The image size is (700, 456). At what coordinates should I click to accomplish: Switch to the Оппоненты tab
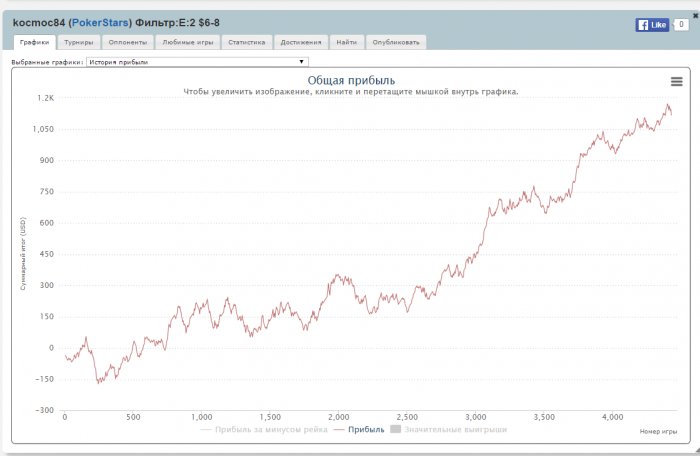click(128, 42)
